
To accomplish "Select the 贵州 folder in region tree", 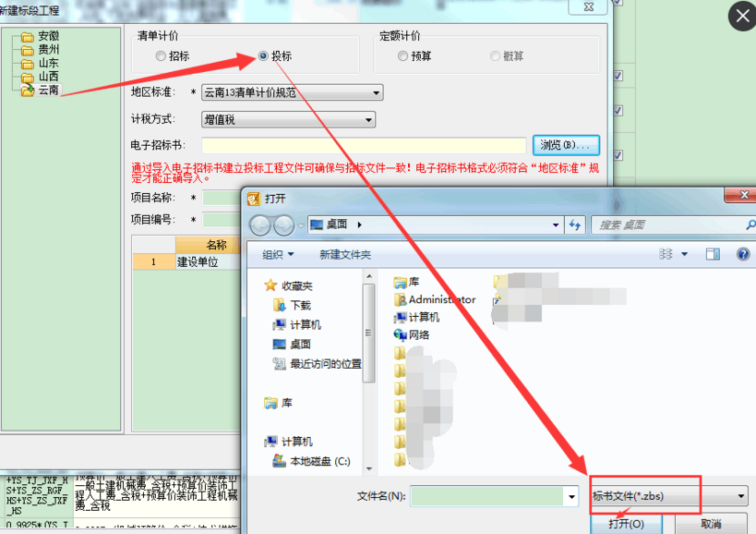I will point(41,50).
